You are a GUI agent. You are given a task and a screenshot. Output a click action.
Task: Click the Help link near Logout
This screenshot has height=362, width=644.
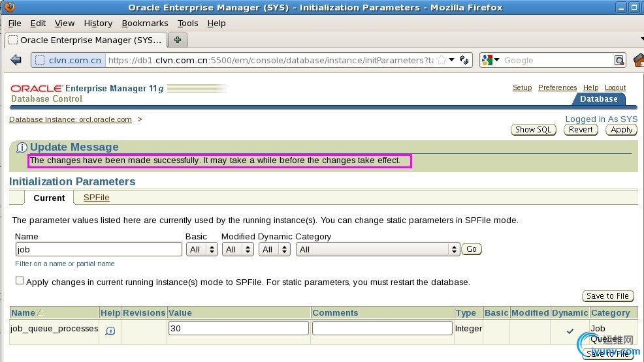tap(590, 88)
